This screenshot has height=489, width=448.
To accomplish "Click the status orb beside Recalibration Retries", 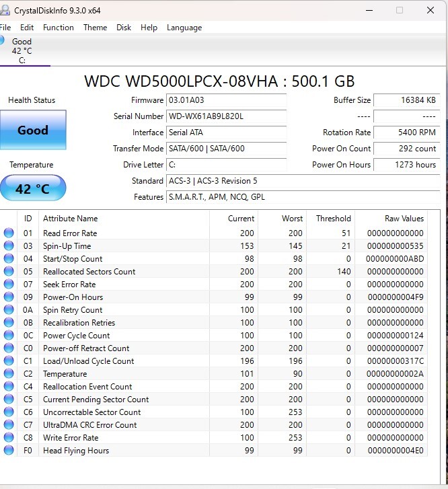I will (9, 322).
